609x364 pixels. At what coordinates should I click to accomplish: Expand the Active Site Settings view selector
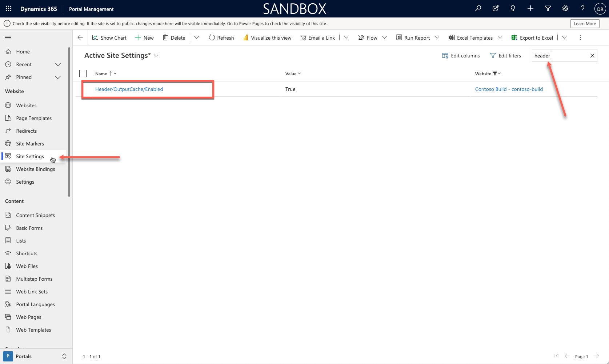pyautogui.click(x=156, y=55)
